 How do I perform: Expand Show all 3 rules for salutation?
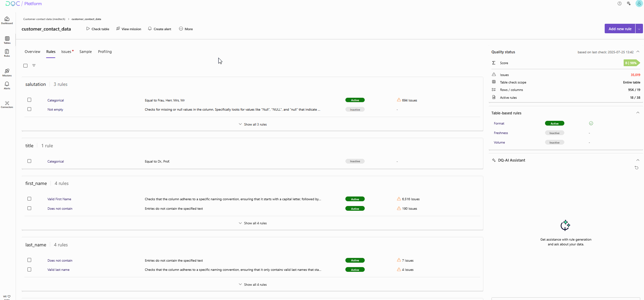click(x=253, y=124)
